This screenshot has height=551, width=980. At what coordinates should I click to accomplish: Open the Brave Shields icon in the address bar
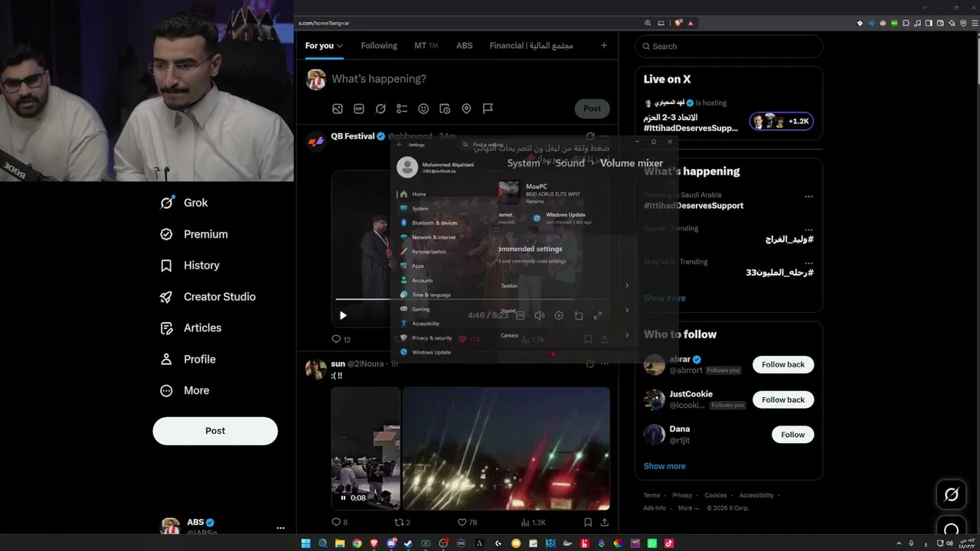pyautogui.click(x=678, y=23)
